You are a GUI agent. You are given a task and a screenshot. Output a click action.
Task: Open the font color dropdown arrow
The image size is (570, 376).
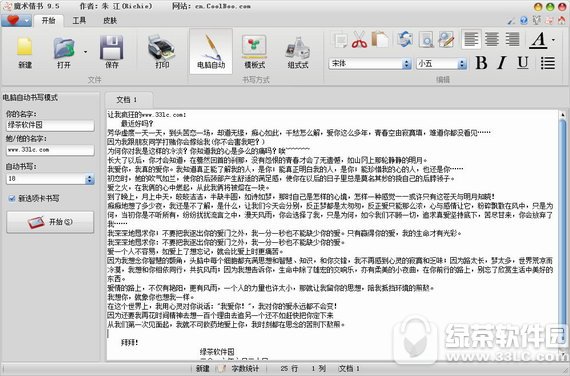coord(553,40)
